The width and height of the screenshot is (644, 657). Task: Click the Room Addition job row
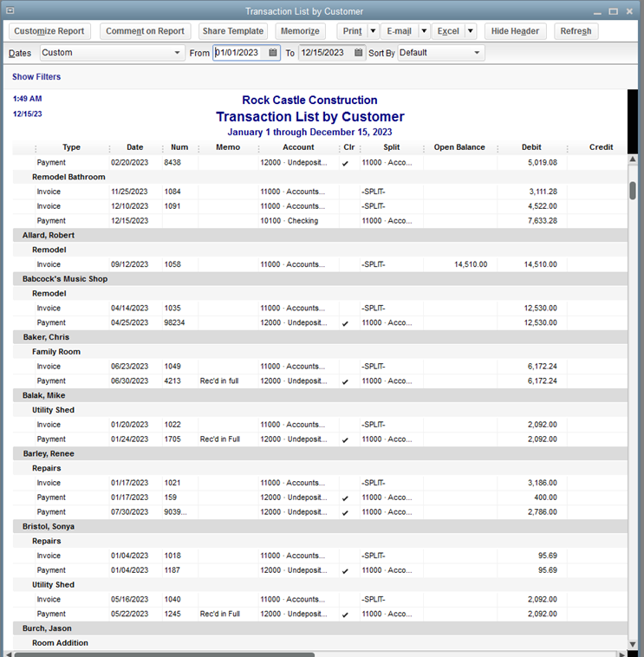[320, 643]
